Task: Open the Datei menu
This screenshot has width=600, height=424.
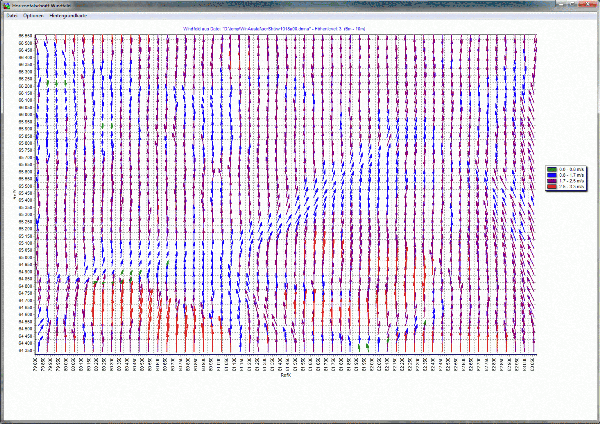Action: pos(13,18)
